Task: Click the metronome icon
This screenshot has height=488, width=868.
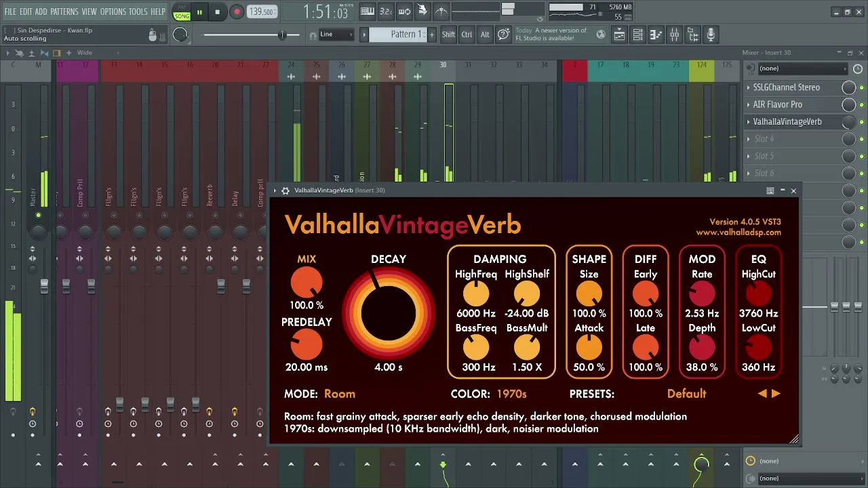Action: coord(441,11)
